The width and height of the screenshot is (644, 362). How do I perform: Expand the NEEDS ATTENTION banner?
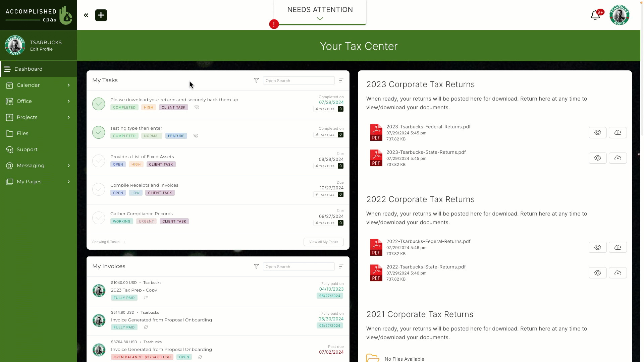pos(320,18)
